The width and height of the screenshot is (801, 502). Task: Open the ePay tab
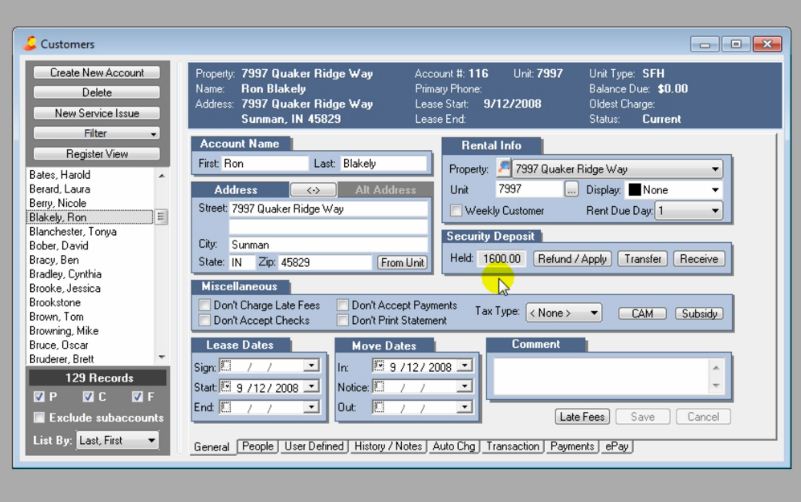point(617,446)
